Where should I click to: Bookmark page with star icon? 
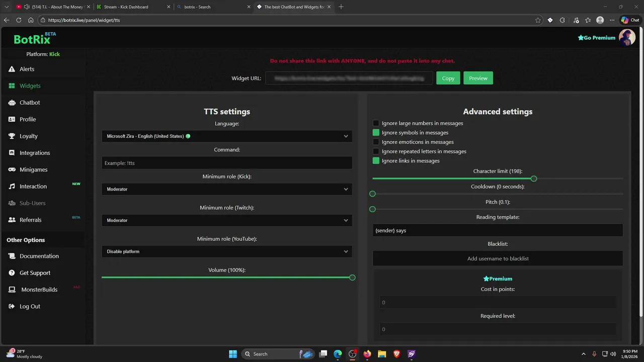point(538,20)
